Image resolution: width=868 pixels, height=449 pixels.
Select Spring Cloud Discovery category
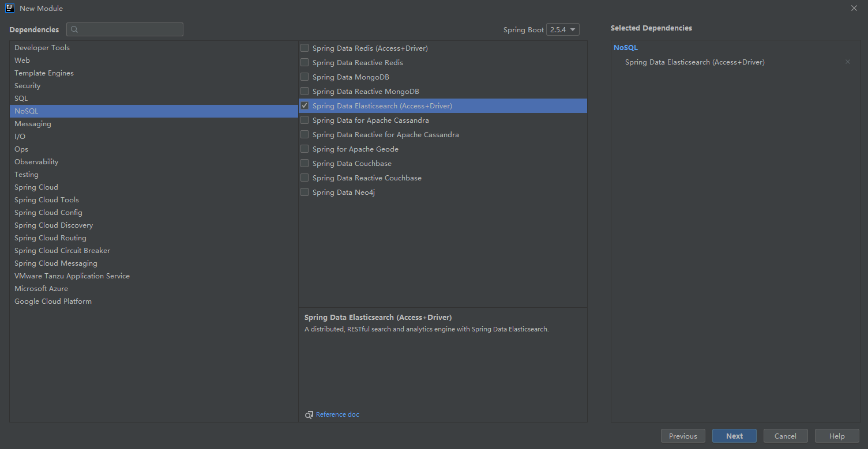[x=153, y=225]
